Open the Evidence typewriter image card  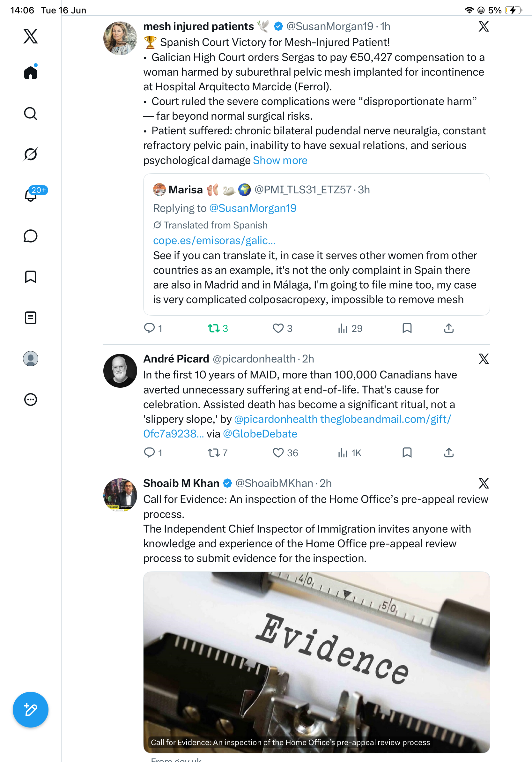[316, 662]
